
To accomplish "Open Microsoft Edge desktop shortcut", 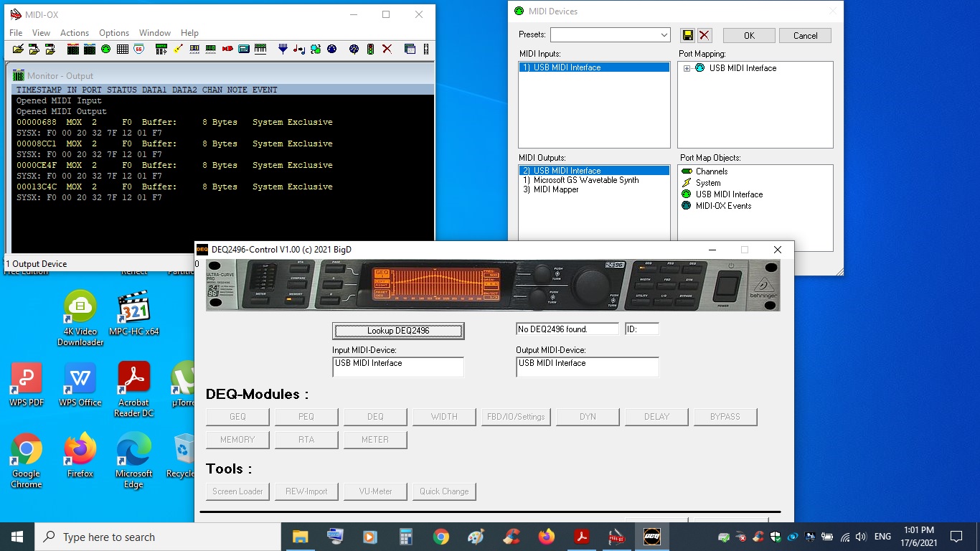I will (133, 461).
